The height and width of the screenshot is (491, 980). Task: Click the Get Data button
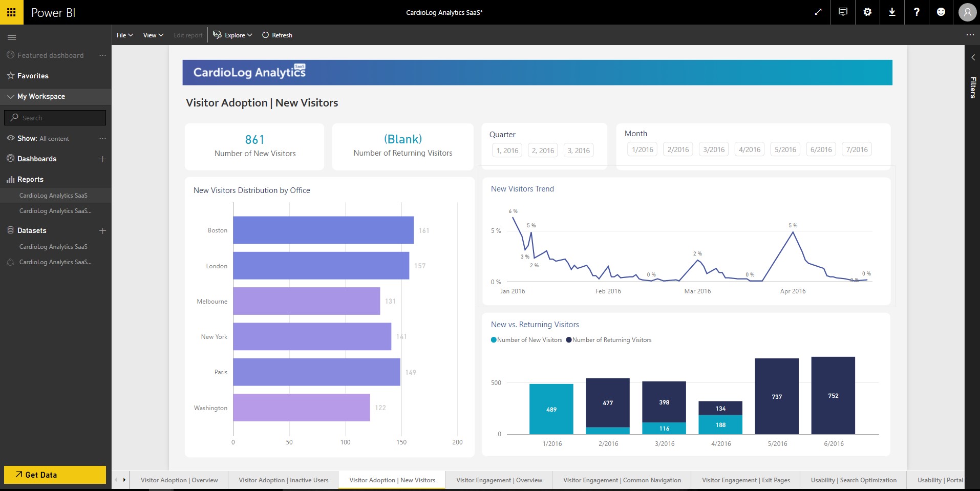[55, 475]
